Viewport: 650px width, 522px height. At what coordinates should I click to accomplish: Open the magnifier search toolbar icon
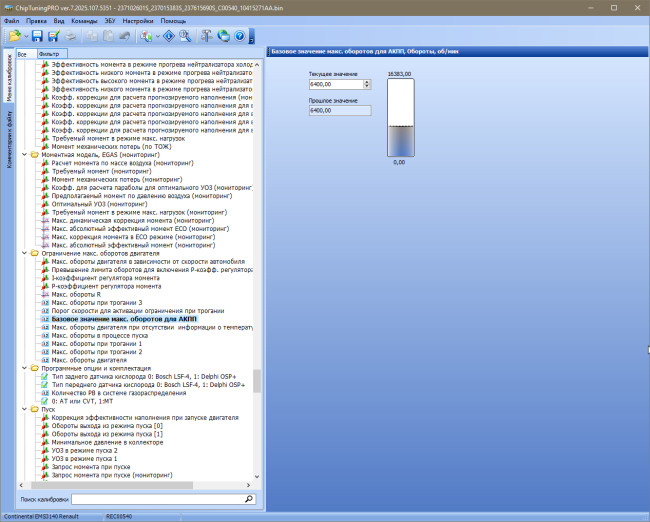(x=185, y=36)
